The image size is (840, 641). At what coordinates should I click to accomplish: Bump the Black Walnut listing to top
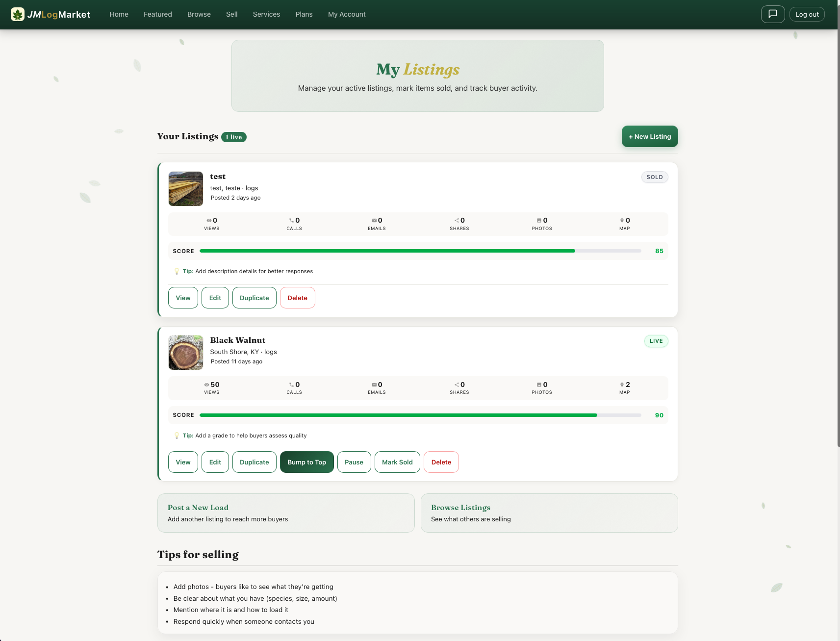click(x=307, y=462)
